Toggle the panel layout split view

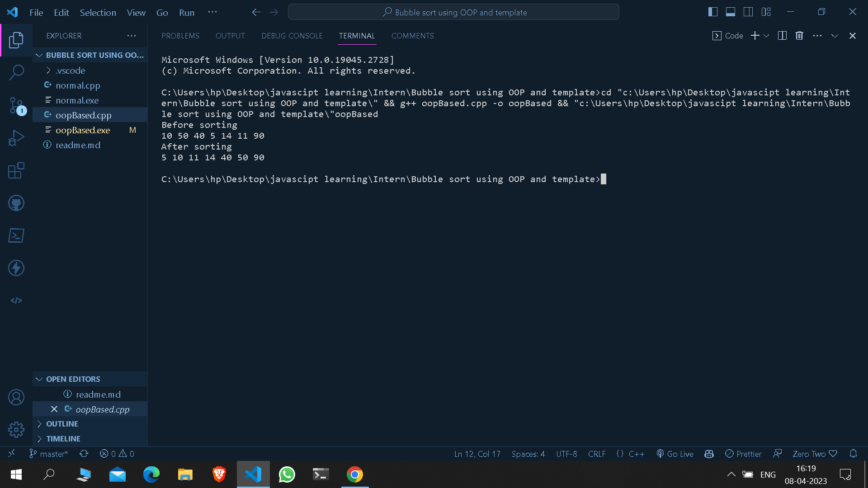point(782,35)
